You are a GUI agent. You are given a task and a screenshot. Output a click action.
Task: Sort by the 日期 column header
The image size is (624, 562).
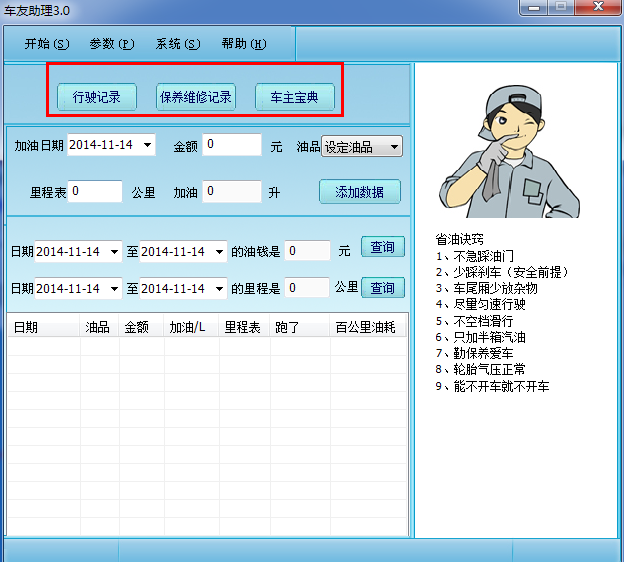[44, 327]
